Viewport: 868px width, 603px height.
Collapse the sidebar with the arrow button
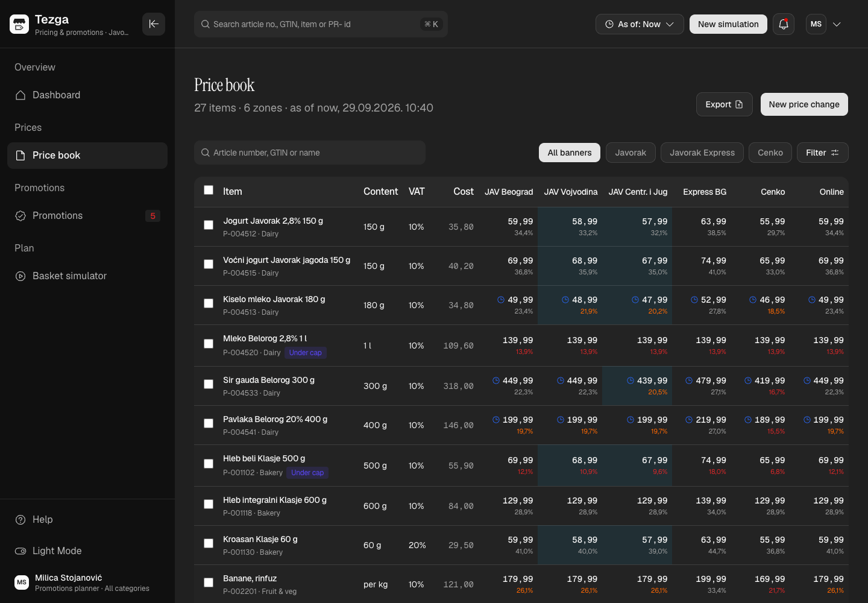tap(154, 24)
